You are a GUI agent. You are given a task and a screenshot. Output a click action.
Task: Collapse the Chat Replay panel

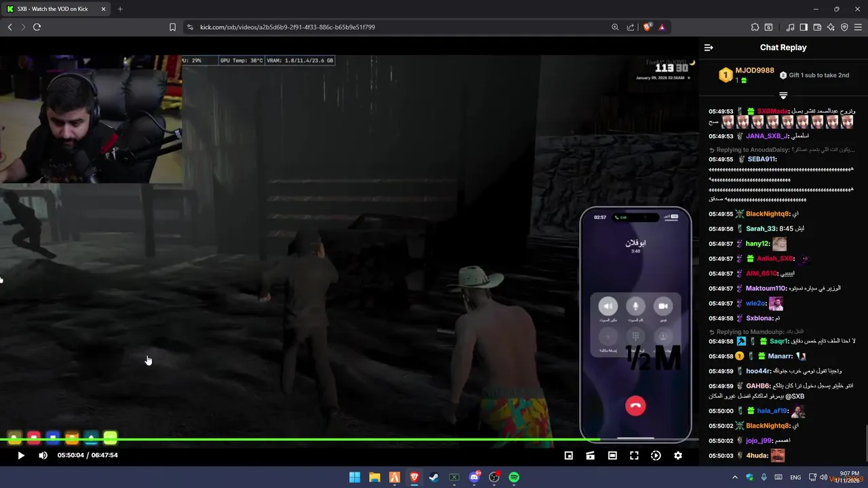[709, 47]
